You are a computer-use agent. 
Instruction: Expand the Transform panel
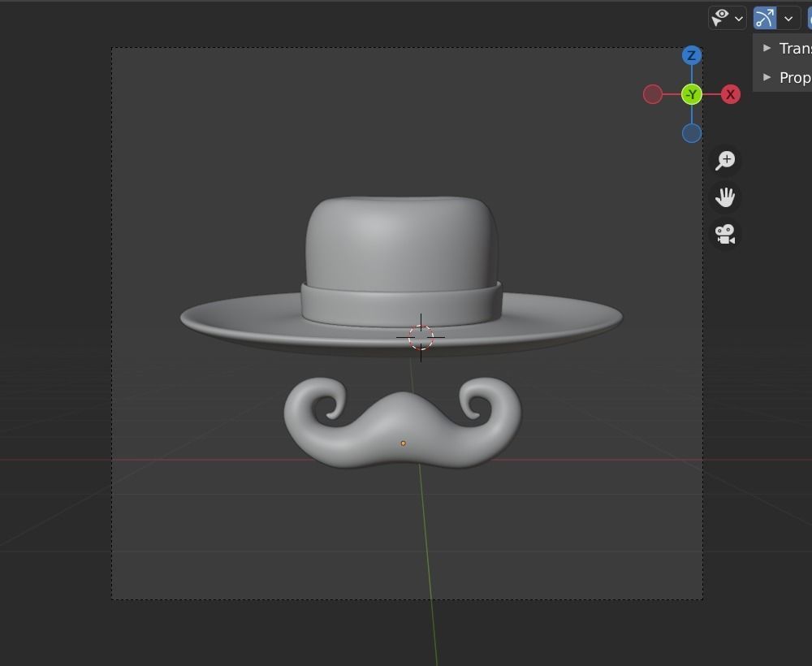click(x=786, y=48)
